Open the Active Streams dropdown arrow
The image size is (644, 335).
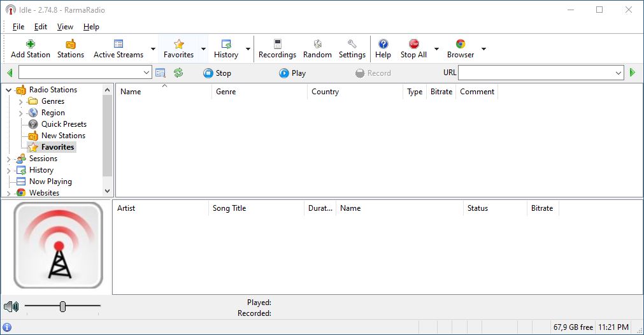click(153, 49)
